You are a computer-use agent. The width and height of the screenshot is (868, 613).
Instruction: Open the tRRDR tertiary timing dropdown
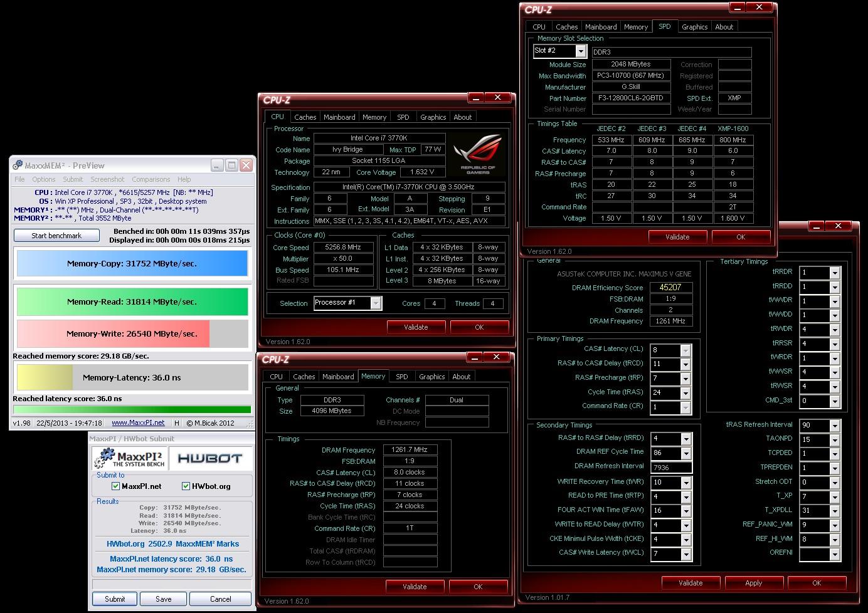click(834, 273)
